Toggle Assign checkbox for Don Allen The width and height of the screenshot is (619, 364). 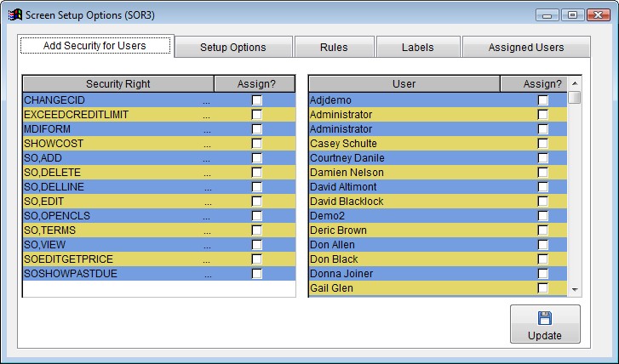click(x=542, y=245)
